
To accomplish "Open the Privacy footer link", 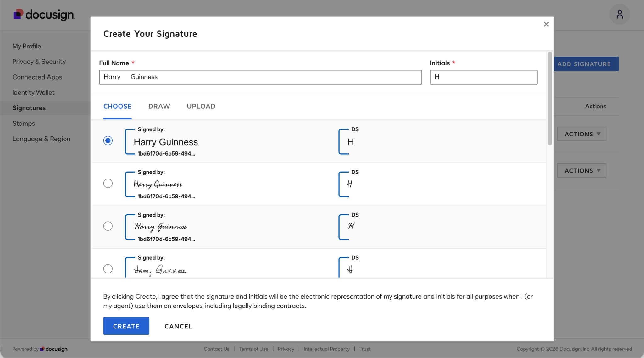I will (286, 349).
